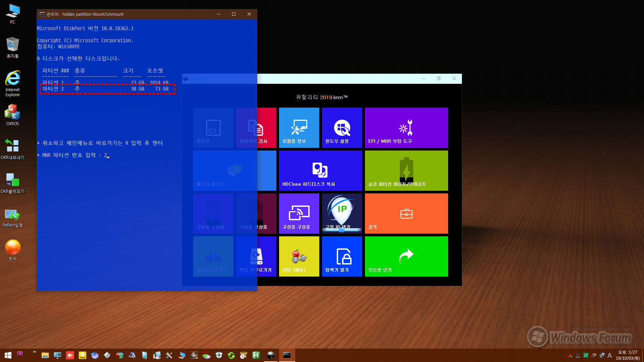
Task: Click the 로컬컴 정보 tile in Launcher
Action: coord(299,128)
